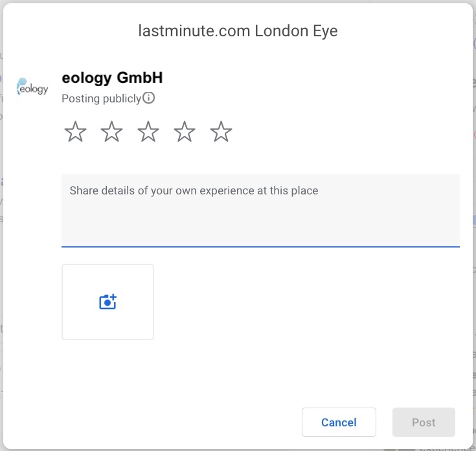Choose the third star rating
The image size is (476, 451).
pos(148,132)
